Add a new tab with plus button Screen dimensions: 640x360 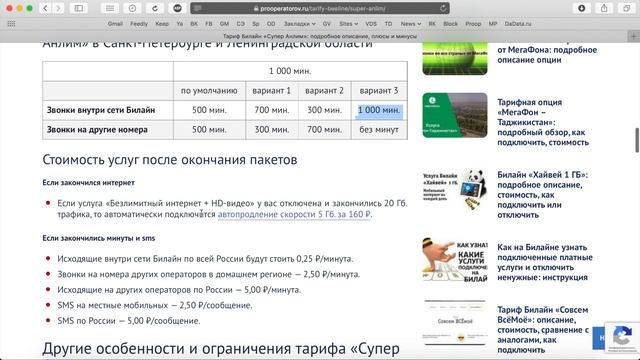tap(633, 36)
